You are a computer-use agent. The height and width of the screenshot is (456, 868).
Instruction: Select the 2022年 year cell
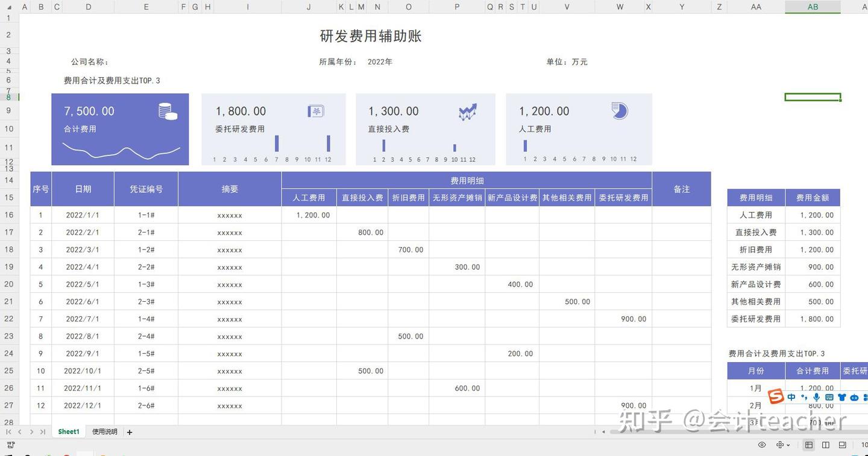pyautogui.click(x=380, y=62)
